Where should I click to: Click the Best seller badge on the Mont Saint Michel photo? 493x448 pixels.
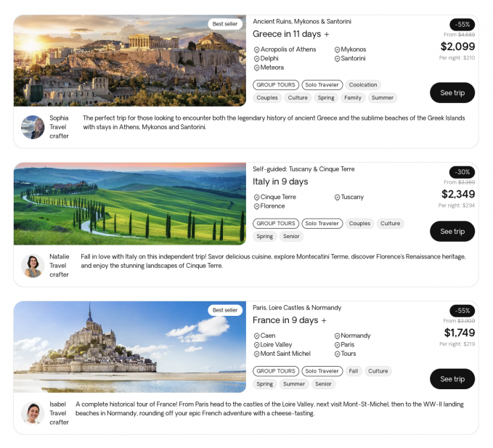[x=225, y=310]
